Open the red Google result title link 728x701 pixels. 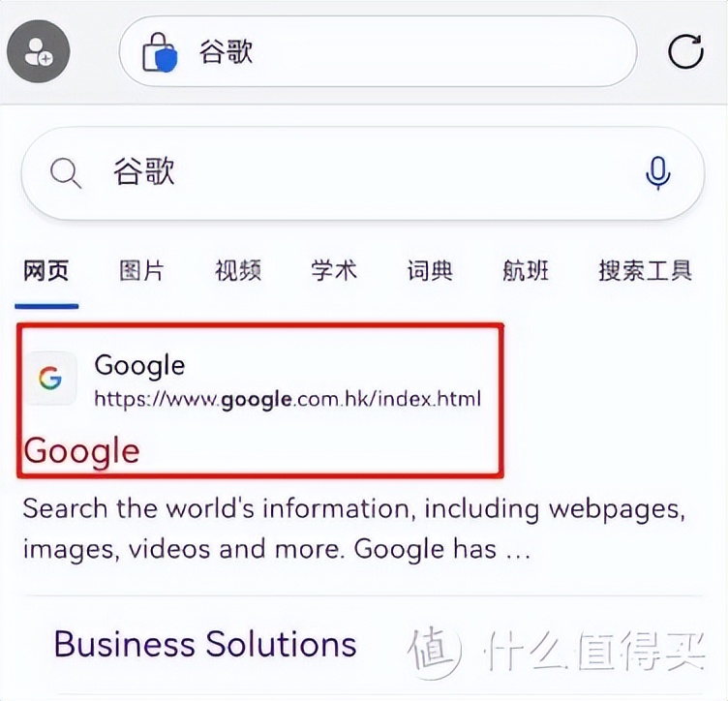click(x=81, y=451)
